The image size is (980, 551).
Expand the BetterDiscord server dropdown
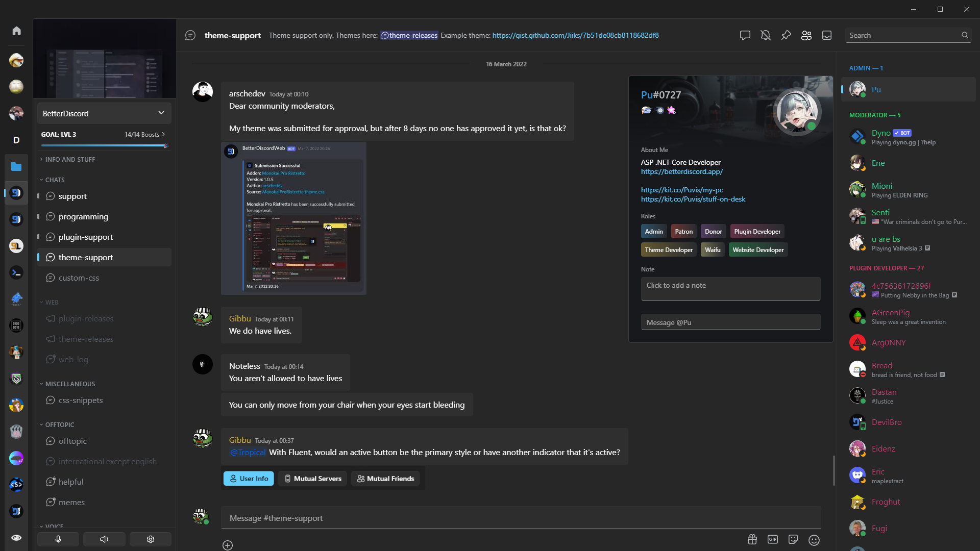tap(161, 112)
